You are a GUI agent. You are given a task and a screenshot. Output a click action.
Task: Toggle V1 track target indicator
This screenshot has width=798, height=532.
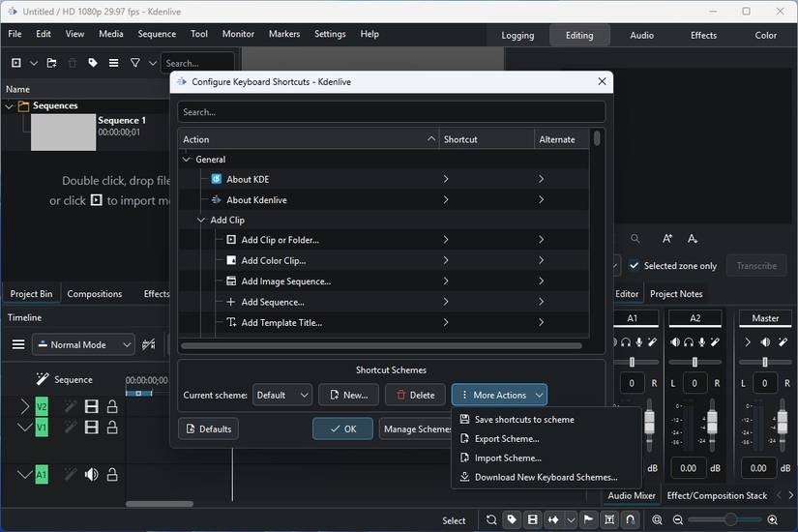(42, 428)
